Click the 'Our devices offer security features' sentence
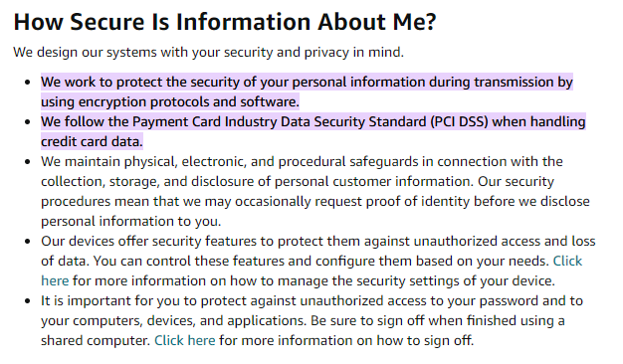Image resolution: width=623 pixels, height=364 pixels. click(x=318, y=242)
